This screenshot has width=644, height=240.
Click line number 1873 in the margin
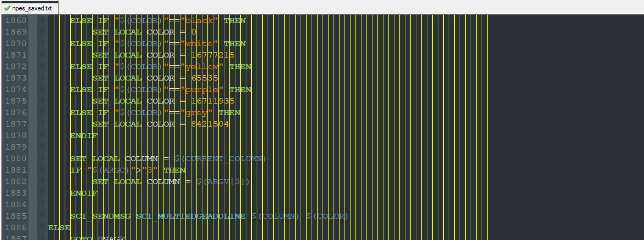[15, 78]
